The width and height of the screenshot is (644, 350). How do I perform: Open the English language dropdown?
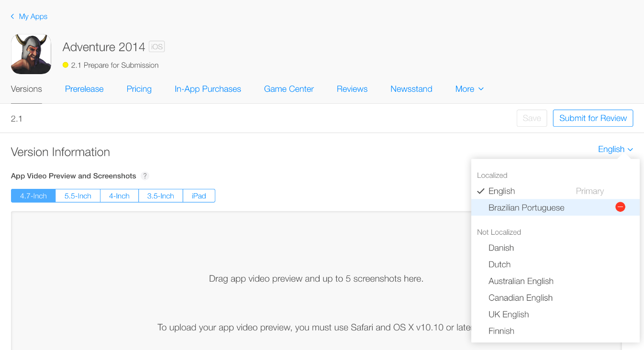(x=615, y=149)
